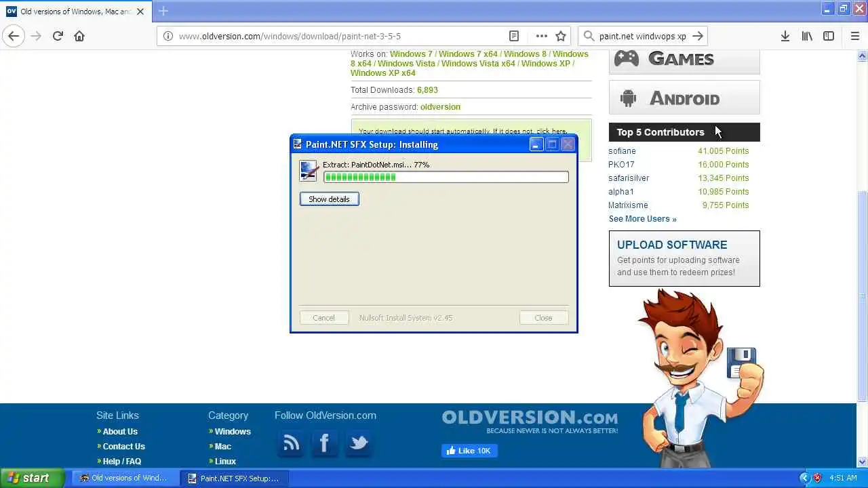Submit search with arrow button
The width and height of the screenshot is (868, 488).
[x=698, y=36]
